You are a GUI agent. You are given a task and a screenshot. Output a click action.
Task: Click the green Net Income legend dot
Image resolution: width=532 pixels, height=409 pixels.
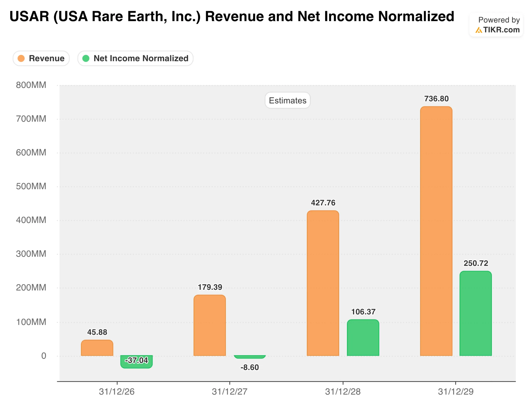pyautogui.click(x=86, y=58)
